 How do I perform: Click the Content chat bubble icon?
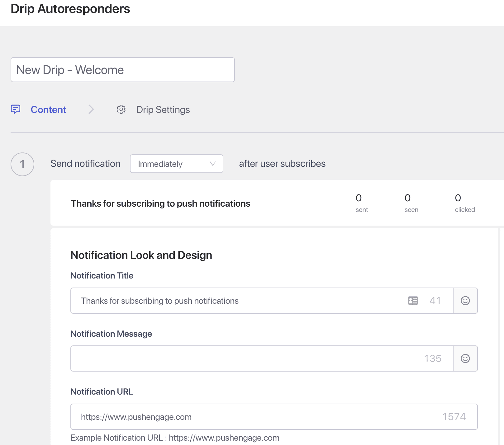[x=16, y=109]
